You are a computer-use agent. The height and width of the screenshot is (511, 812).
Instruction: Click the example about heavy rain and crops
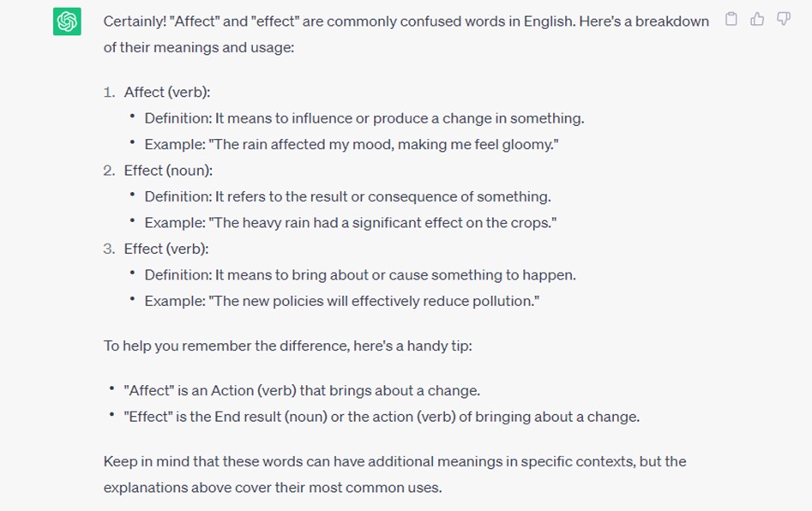pos(351,222)
